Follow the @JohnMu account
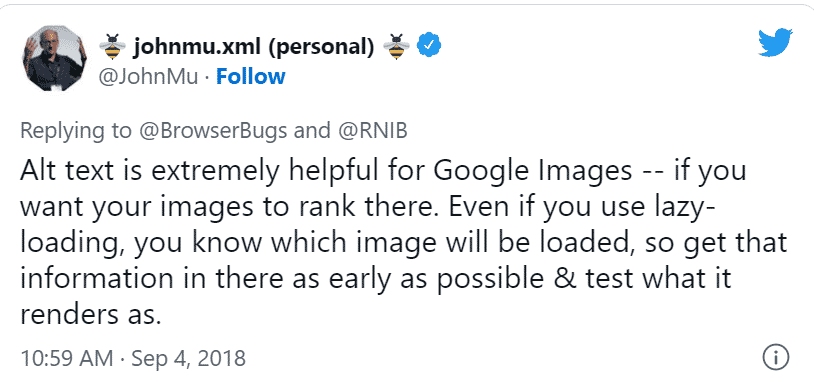 pyautogui.click(x=251, y=77)
